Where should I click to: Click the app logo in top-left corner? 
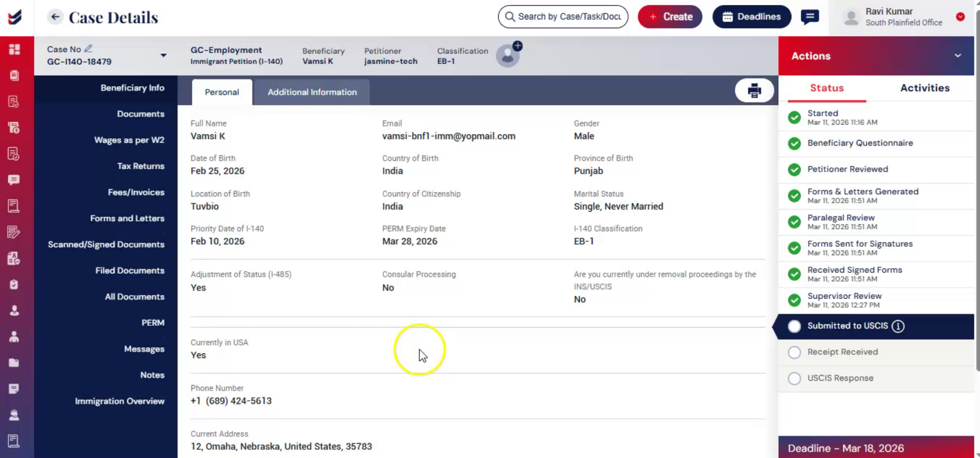pos(15,17)
